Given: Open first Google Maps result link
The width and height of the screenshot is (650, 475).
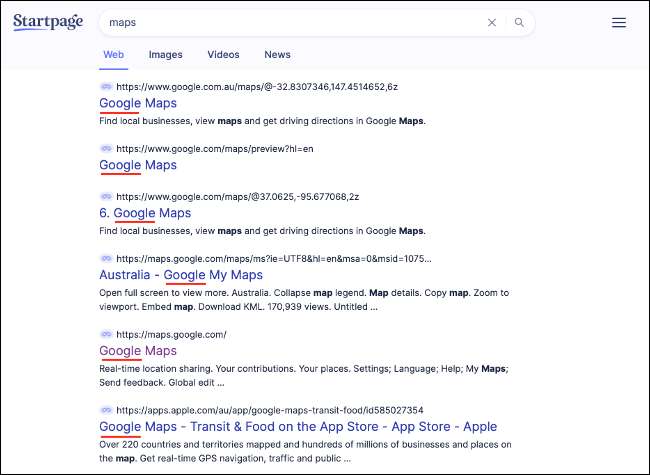Looking at the screenshot, I should pos(138,103).
